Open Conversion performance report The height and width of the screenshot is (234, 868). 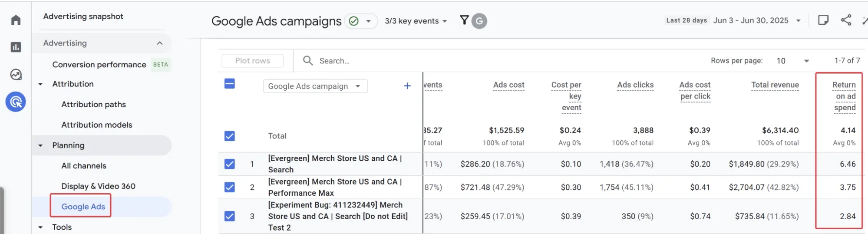coord(99,65)
